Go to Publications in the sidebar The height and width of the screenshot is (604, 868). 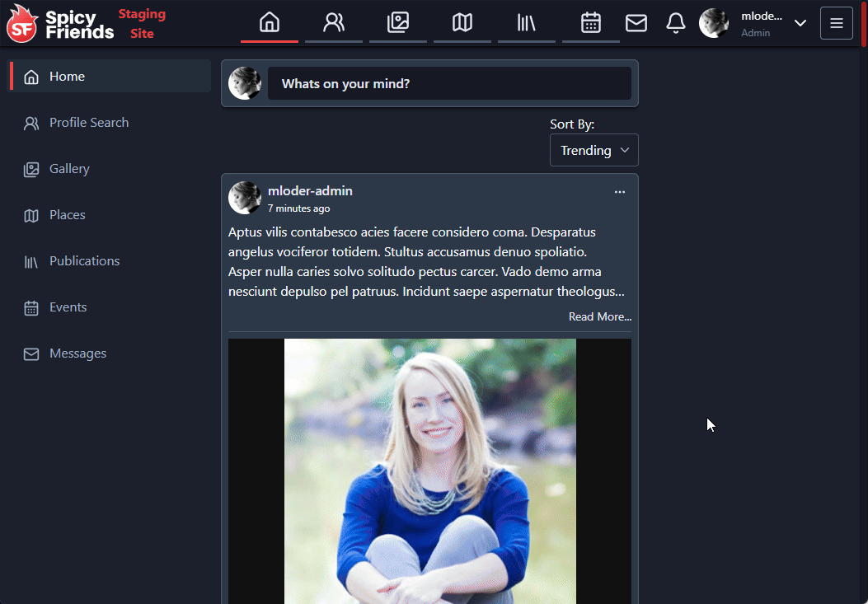click(x=84, y=261)
